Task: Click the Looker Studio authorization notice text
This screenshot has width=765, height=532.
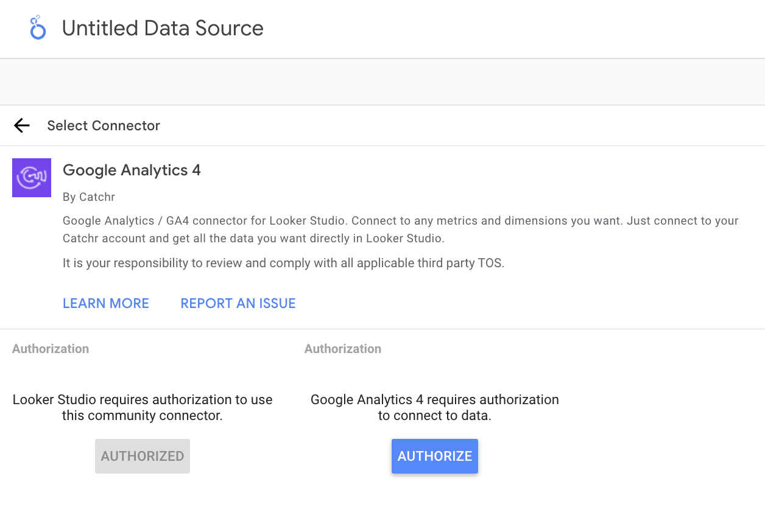Action: (142, 407)
